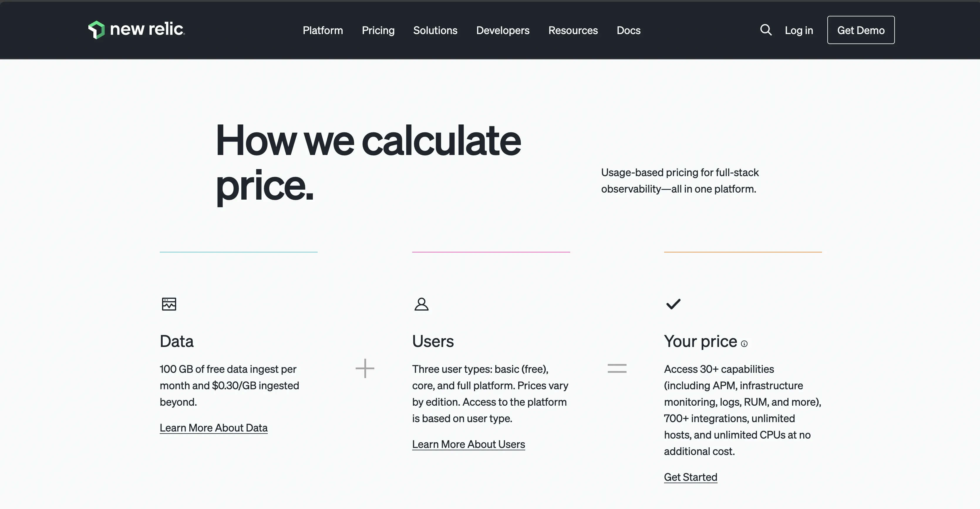The image size is (980, 509).
Task: Open the Resources navigation menu
Action: [x=573, y=30]
